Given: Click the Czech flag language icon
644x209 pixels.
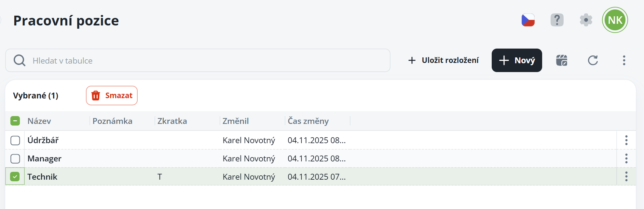Looking at the screenshot, I should coord(528,20).
